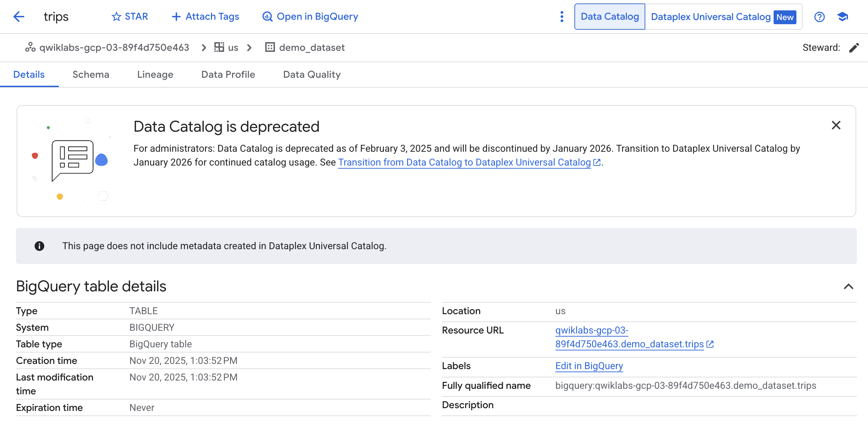This screenshot has width=868, height=432.
Task: Click the qwiklabs project breadcrumb
Action: click(x=114, y=48)
